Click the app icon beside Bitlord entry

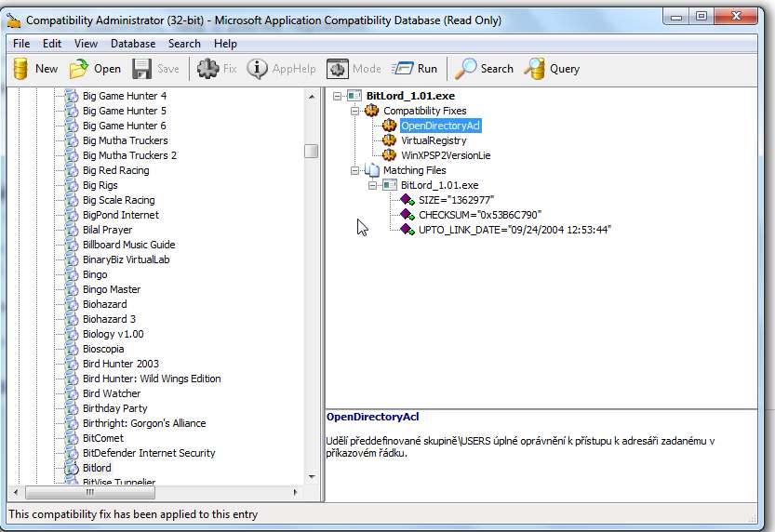[x=72, y=468]
